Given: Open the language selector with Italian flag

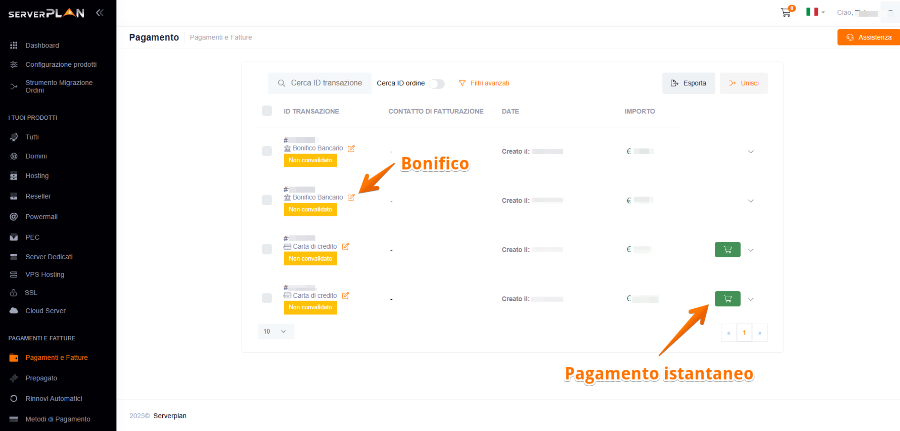Looking at the screenshot, I should pos(816,12).
